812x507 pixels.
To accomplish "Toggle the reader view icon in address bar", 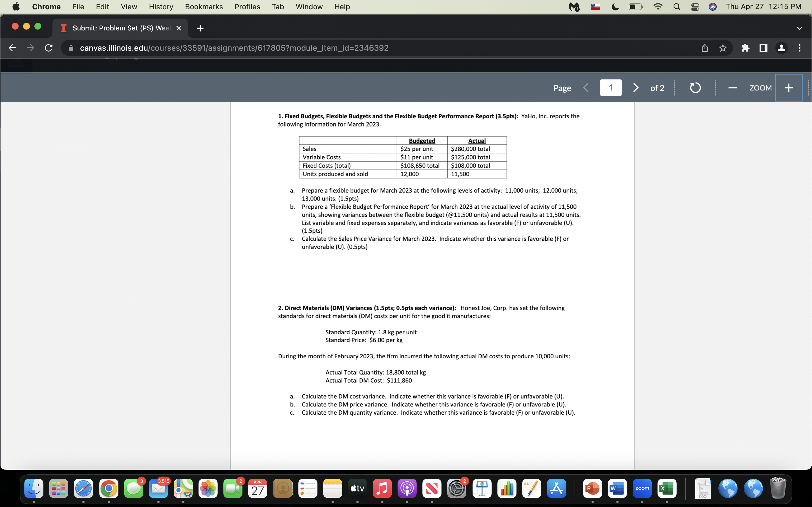I will point(762,48).
